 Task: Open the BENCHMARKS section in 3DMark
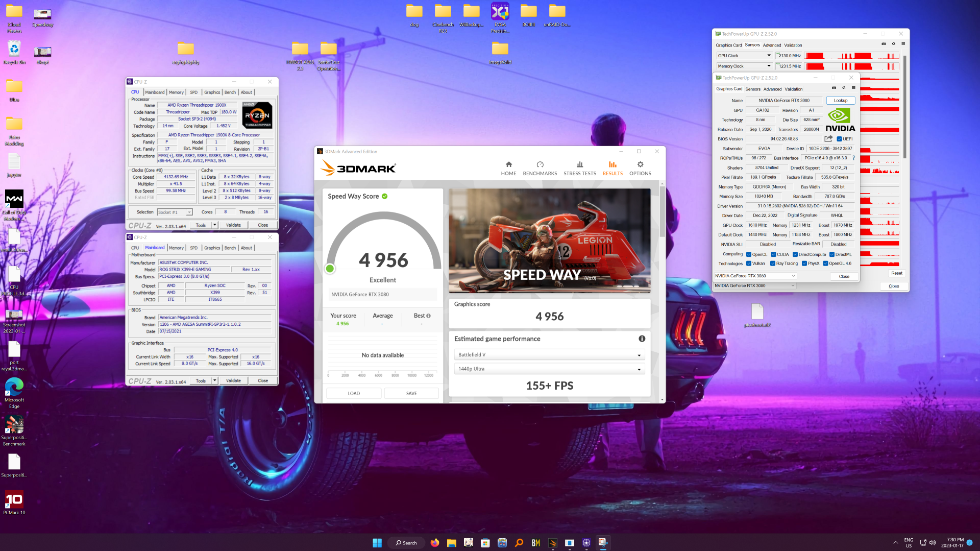point(540,169)
